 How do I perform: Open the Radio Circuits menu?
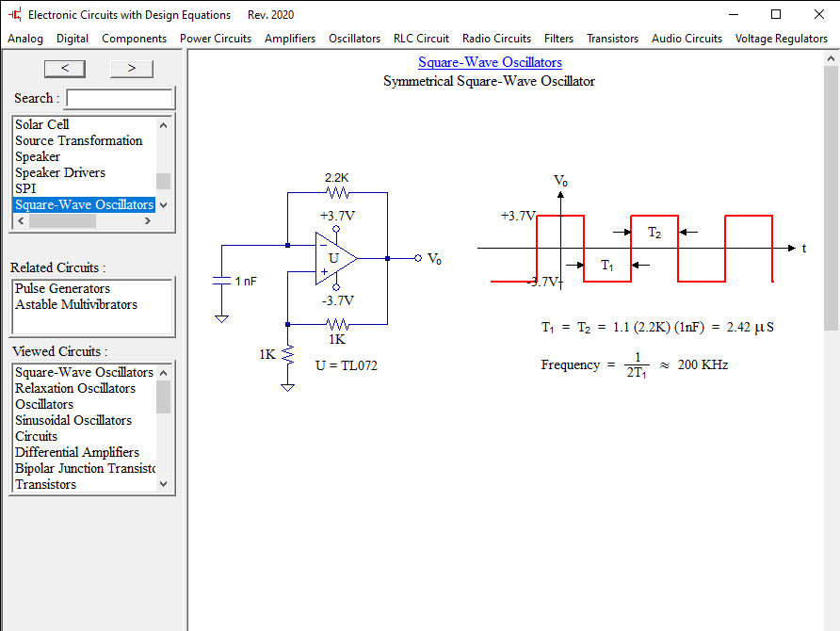[x=496, y=39]
